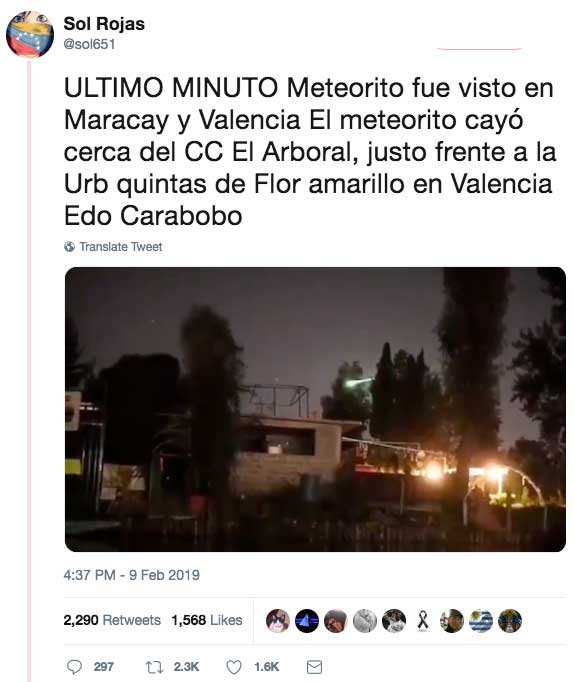Screen dimensions: 574x682
Task: Click Translate Tweet link
Action: 120,247
